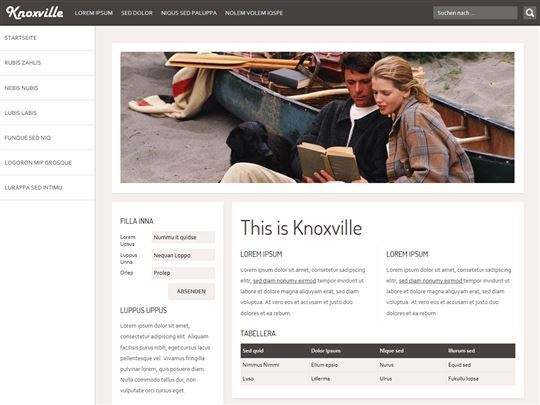Focus the Suchen nach search field
Viewport: 540px width, 405px height.
pos(475,13)
